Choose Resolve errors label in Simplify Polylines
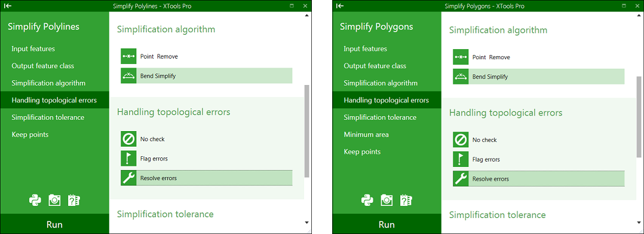This screenshot has height=234, width=644. (158, 178)
